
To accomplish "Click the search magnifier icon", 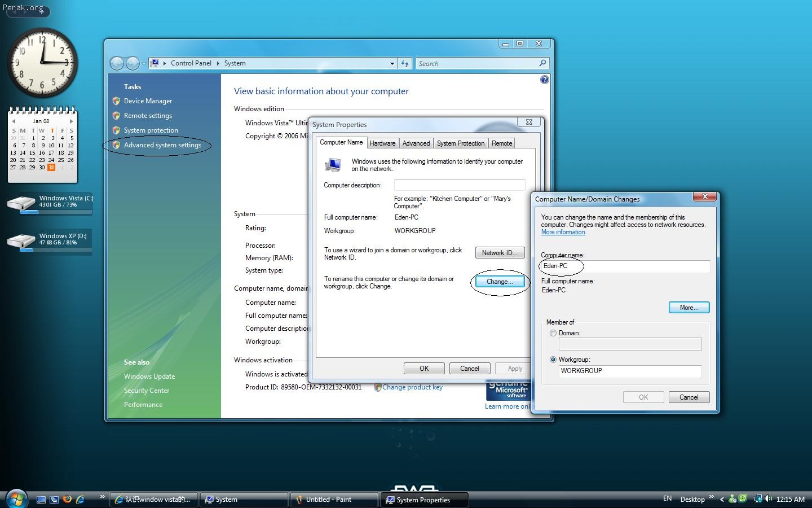I will [542, 63].
